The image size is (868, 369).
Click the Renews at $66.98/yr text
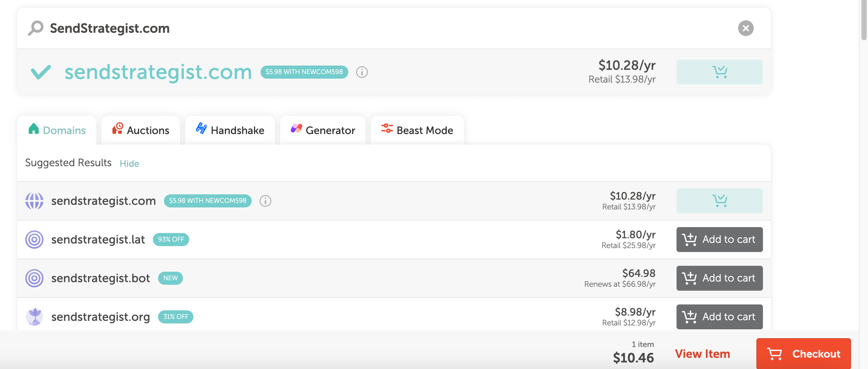(620, 284)
